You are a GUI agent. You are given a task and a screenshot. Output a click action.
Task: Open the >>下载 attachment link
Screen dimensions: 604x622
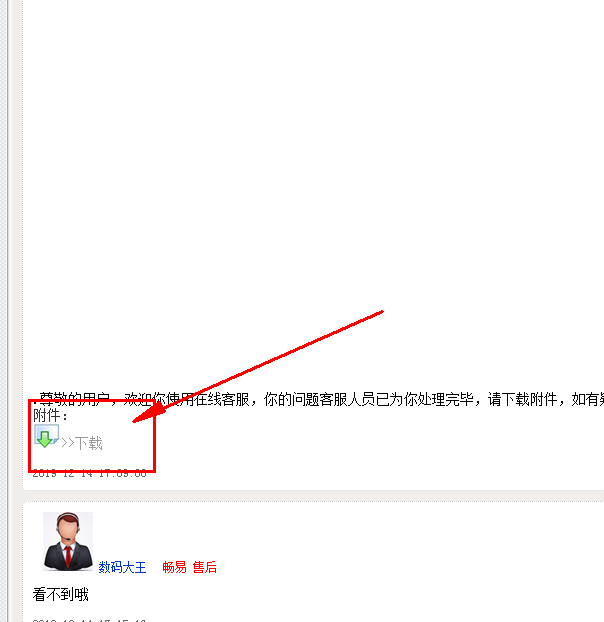pos(82,443)
